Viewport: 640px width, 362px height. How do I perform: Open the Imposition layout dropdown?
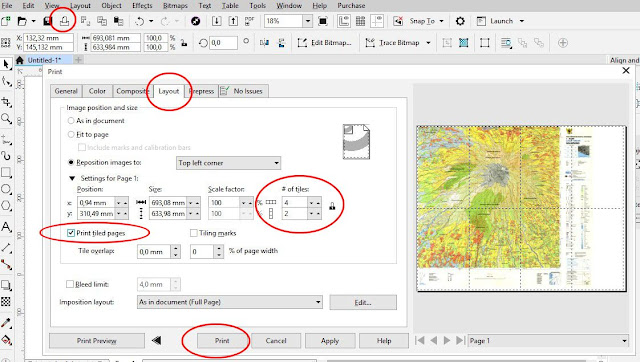(230, 302)
